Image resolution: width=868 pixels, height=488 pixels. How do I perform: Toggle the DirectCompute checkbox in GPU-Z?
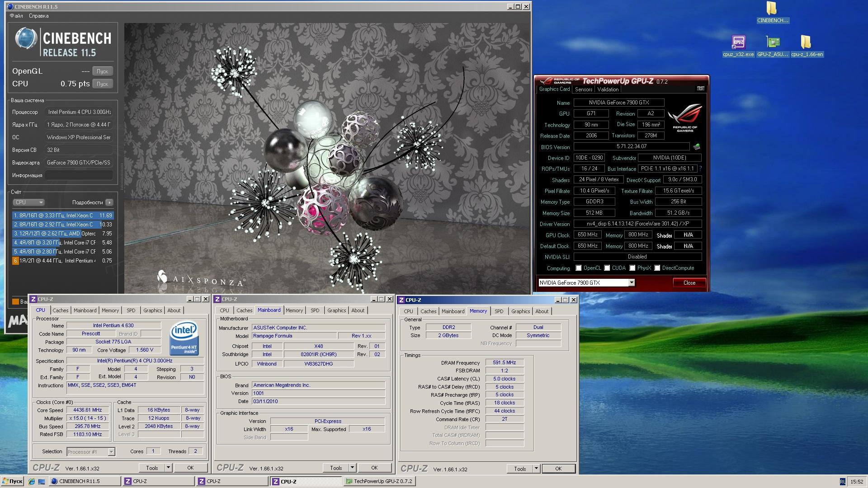coord(657,268)
